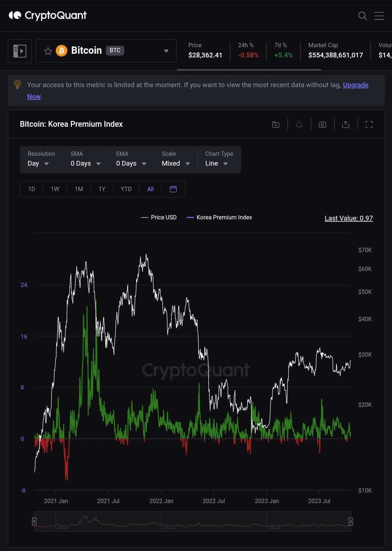
Task: Click the 2021 Jul date axis label
Action: click(x=108, y=501)
